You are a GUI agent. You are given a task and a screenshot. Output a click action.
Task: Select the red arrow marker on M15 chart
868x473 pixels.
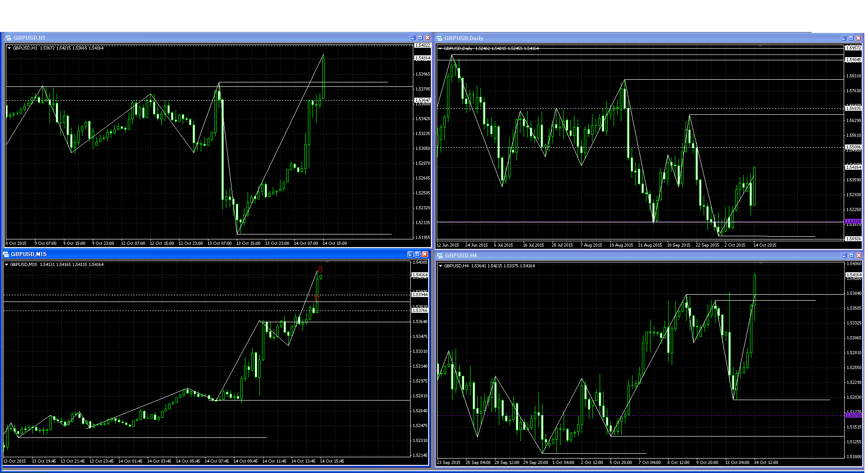(x=320, y=269)
